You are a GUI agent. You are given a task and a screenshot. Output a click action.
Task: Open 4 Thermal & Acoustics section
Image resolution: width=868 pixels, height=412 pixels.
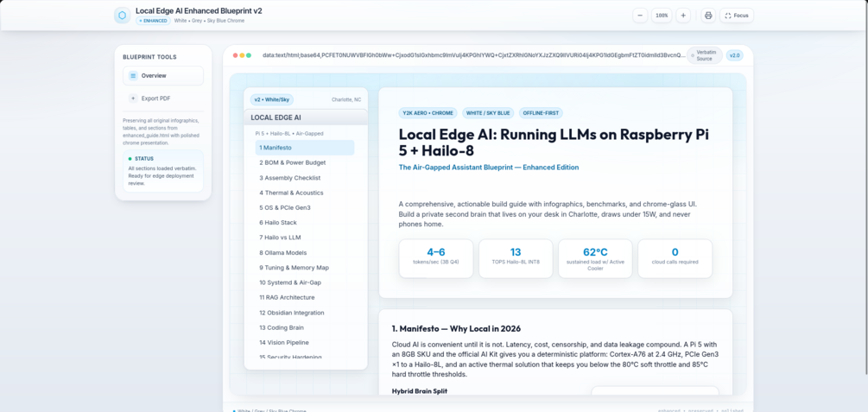305,193
